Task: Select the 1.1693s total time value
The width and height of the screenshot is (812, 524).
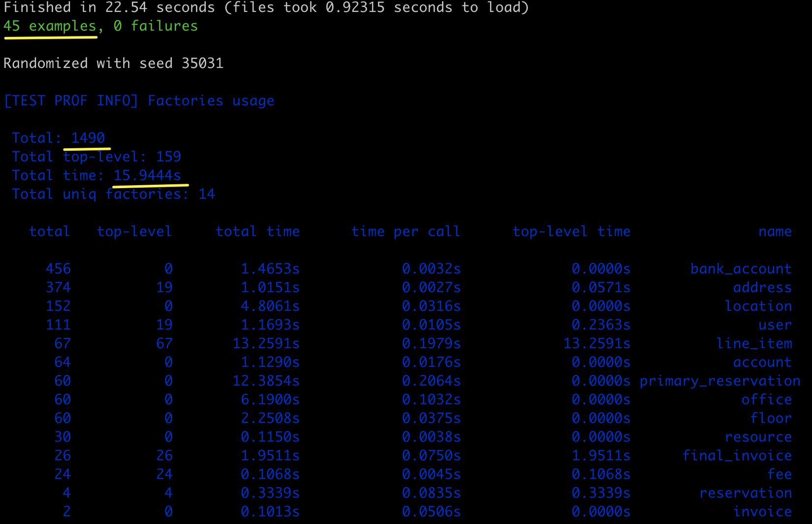Action: (x=270, y=326)
